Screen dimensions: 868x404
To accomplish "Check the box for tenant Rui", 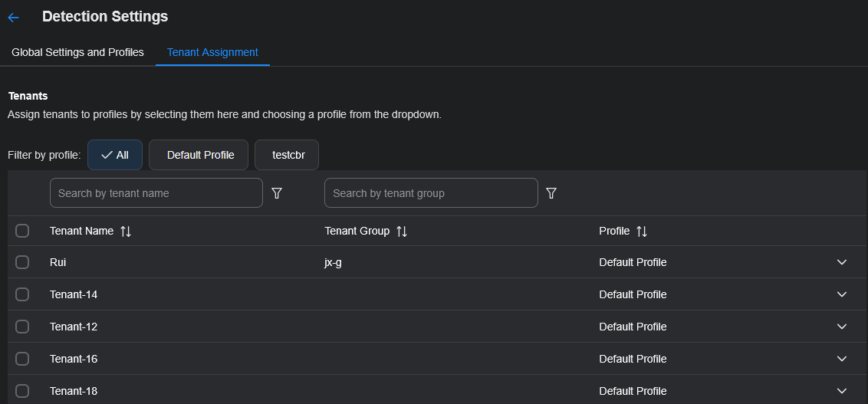I will (x=22, y=262).
